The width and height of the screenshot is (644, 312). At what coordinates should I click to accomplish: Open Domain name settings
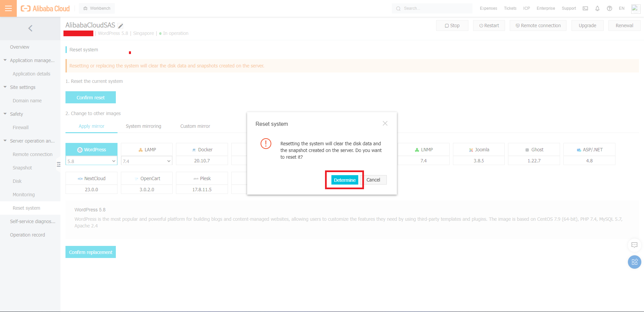(27, 101)
